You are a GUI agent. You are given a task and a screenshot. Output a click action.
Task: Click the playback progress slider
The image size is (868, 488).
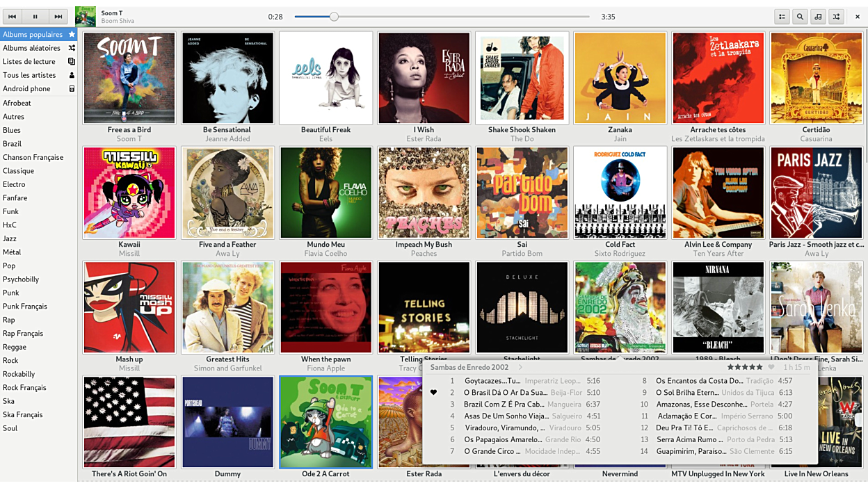click(x=442, y=17)
